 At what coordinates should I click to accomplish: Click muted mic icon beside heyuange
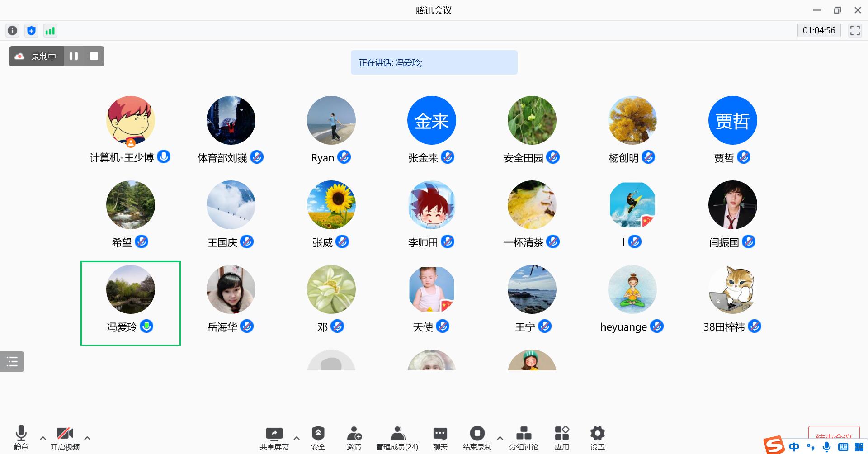point(657,326)
